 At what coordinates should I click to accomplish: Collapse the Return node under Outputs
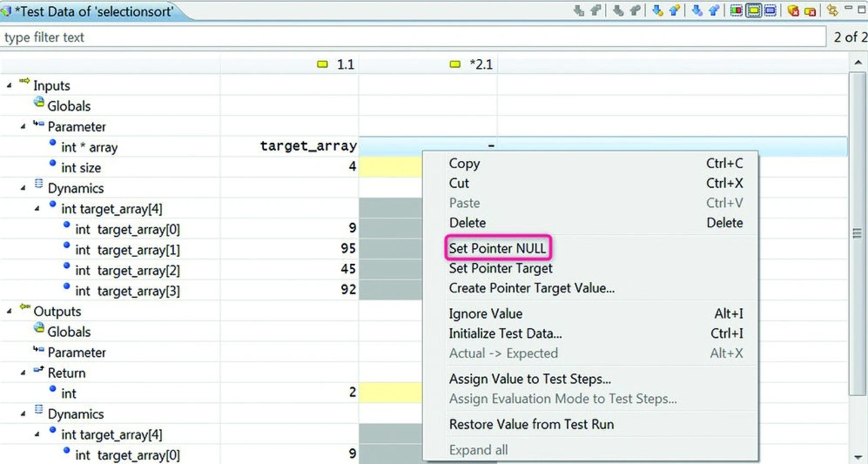pyautogui.click(x=24, y=373)
